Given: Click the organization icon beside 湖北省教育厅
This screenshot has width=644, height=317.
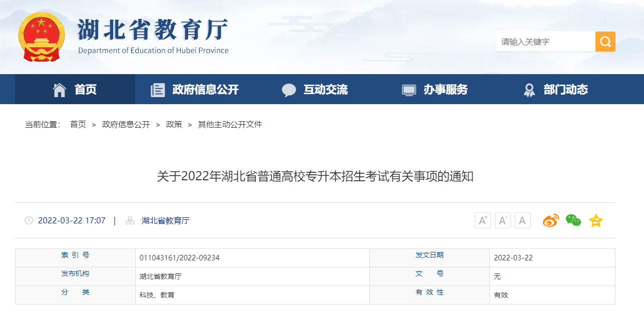Looking at the screenshot, I should [130, 220].
